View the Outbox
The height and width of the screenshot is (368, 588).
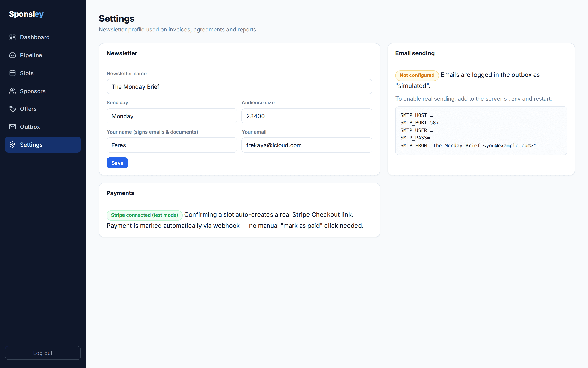pos(43,127)
